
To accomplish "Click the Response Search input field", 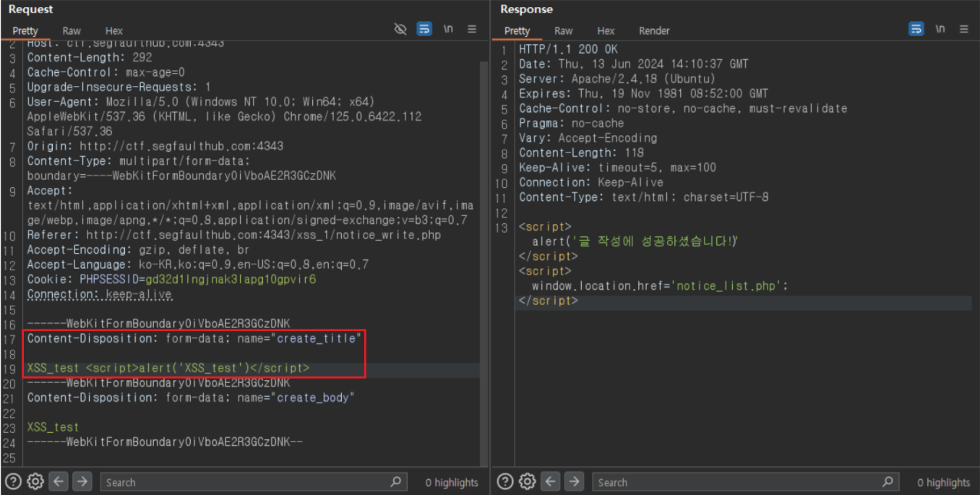I will [x=745, y=482].
